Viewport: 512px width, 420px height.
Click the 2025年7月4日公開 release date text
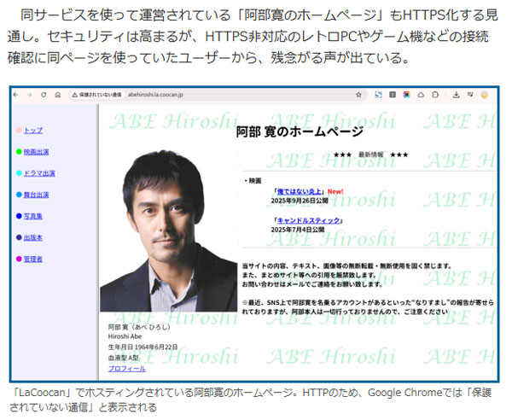click(x=298, y=230)
